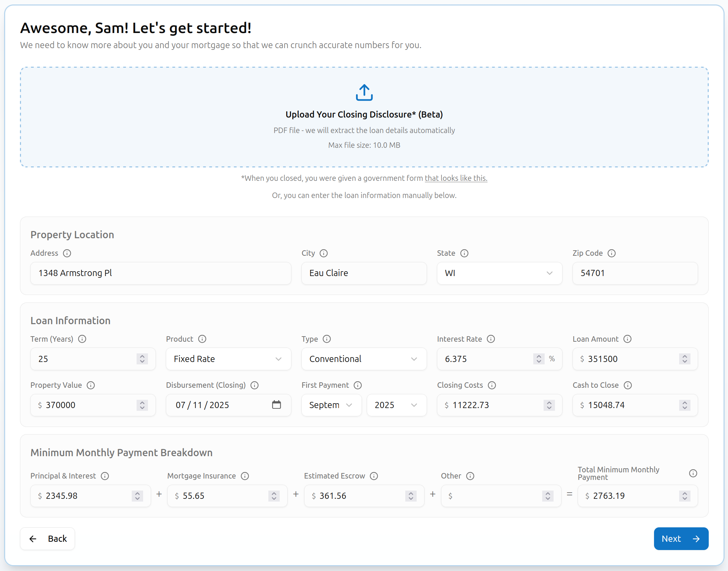Click the Type info icon
Viewport: 728px width, 571px height.
point(327,339)
